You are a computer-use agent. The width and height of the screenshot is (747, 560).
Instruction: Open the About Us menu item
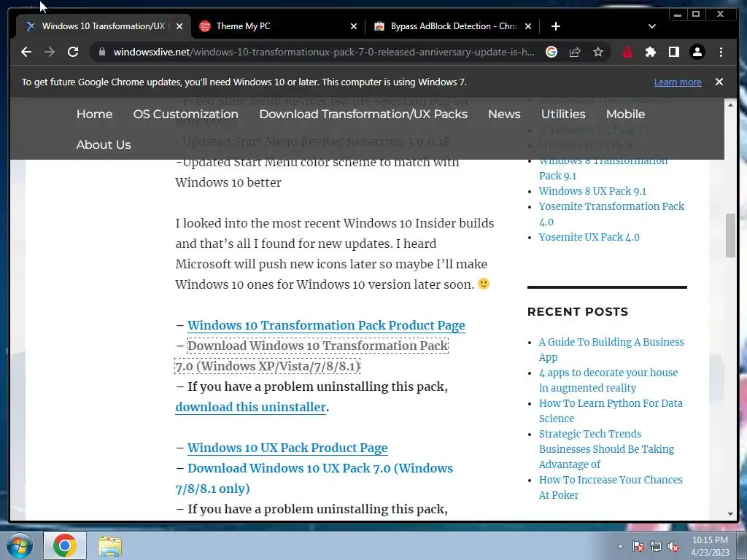tap(104, 145)
